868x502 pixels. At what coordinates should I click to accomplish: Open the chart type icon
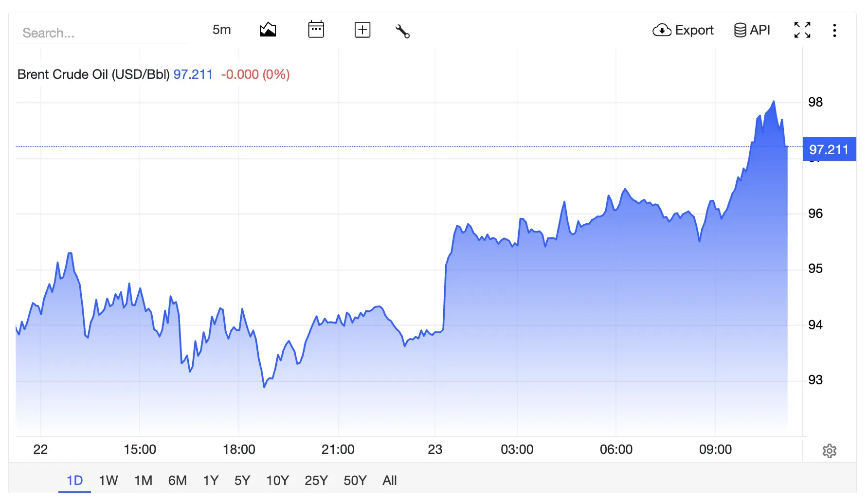coord(268,30)
